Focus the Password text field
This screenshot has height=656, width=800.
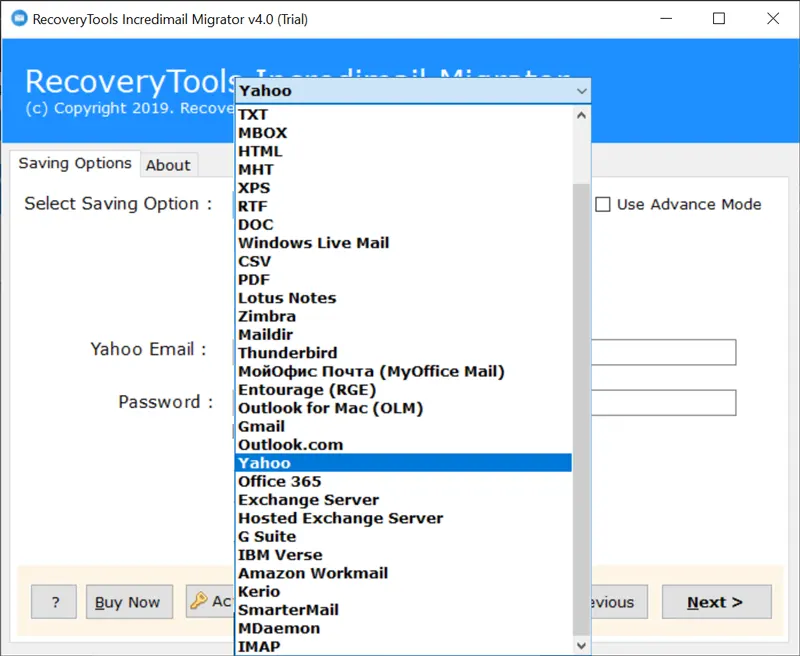(x=664, y=403)
